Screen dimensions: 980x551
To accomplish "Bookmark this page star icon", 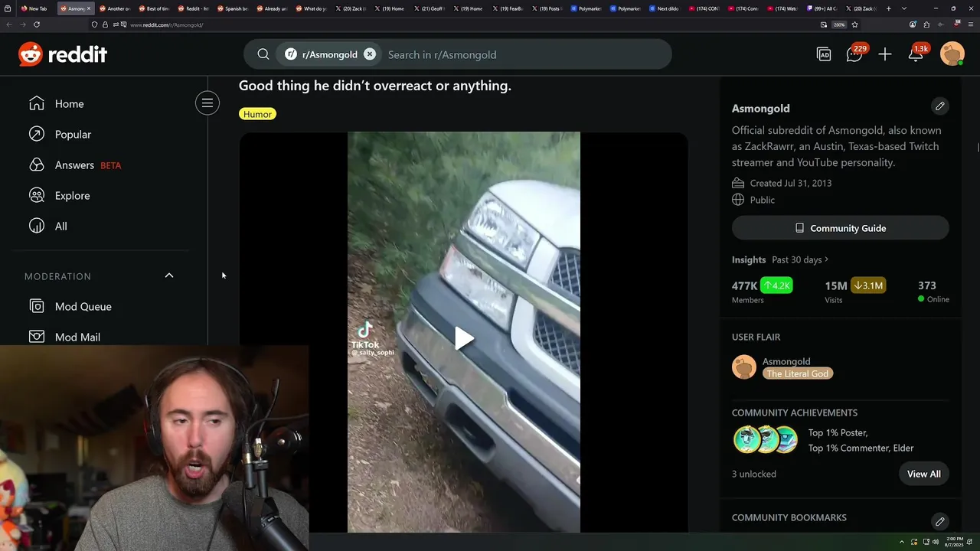I will pos(854,24).
